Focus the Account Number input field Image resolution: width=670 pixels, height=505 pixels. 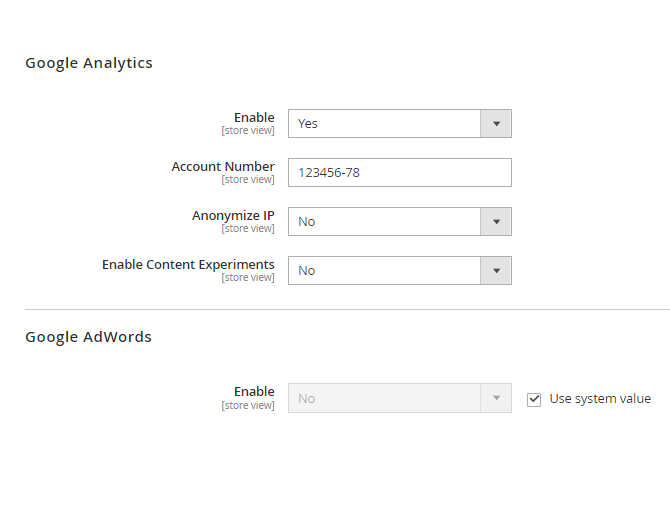(x=399, y=172)
